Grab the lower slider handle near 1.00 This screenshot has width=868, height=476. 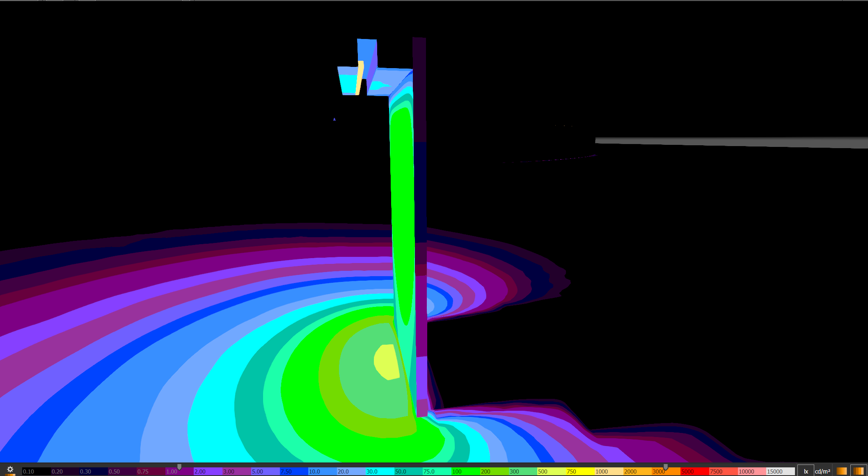[x=179, y=467]
